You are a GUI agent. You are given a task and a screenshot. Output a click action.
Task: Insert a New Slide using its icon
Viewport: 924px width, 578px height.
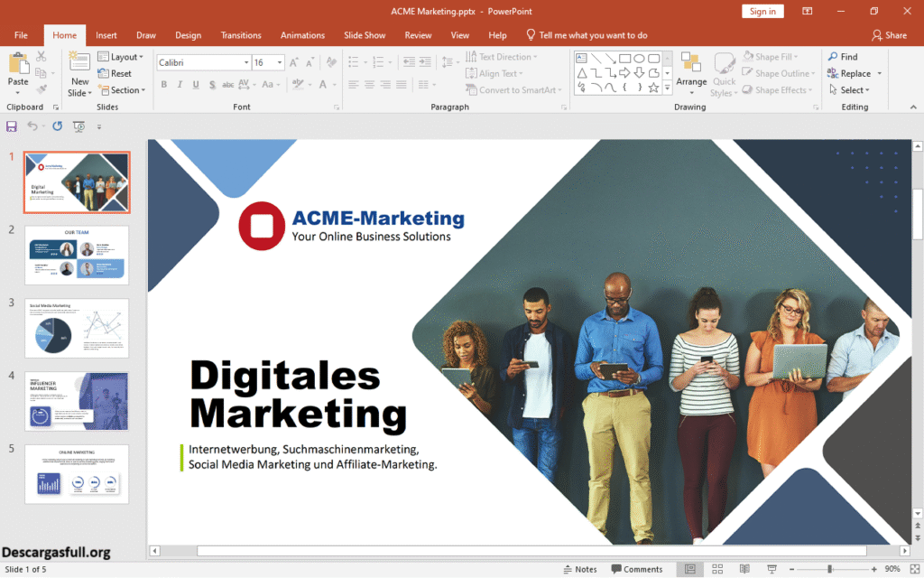click(80, 63)
